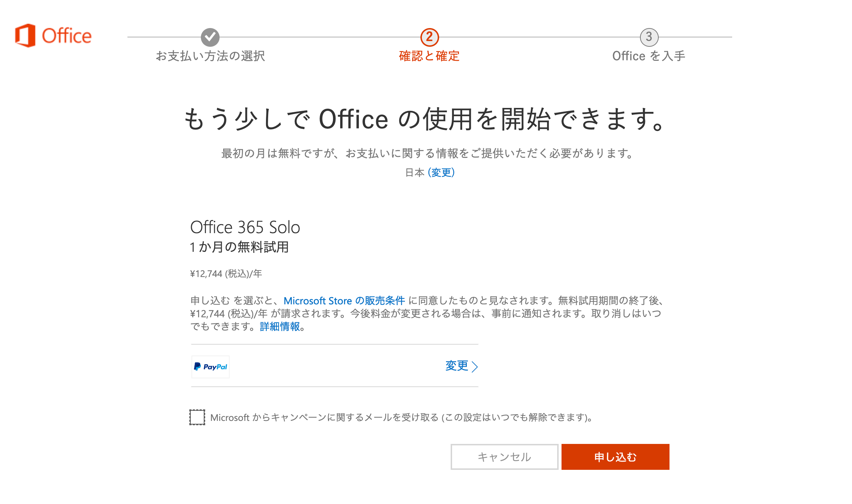This screenshot has width=852, height=504.
Task: Click the 変更 link in PayPal row
Action: pyautogui.click(x=457, y=366)
